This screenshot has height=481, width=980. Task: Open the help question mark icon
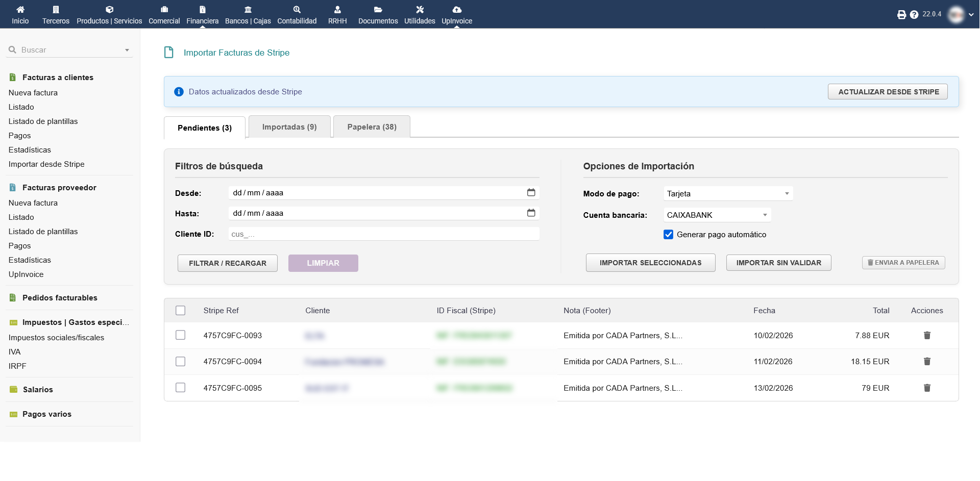coord(914,15)
